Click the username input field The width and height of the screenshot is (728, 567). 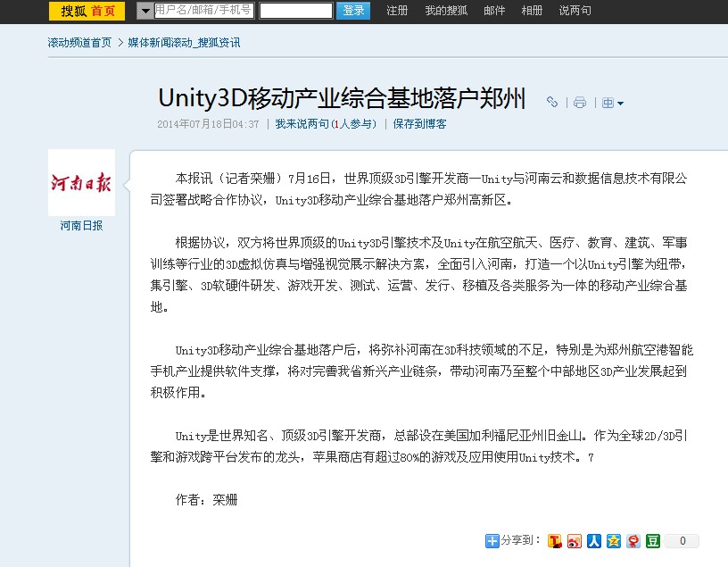[x=203, y=11]
